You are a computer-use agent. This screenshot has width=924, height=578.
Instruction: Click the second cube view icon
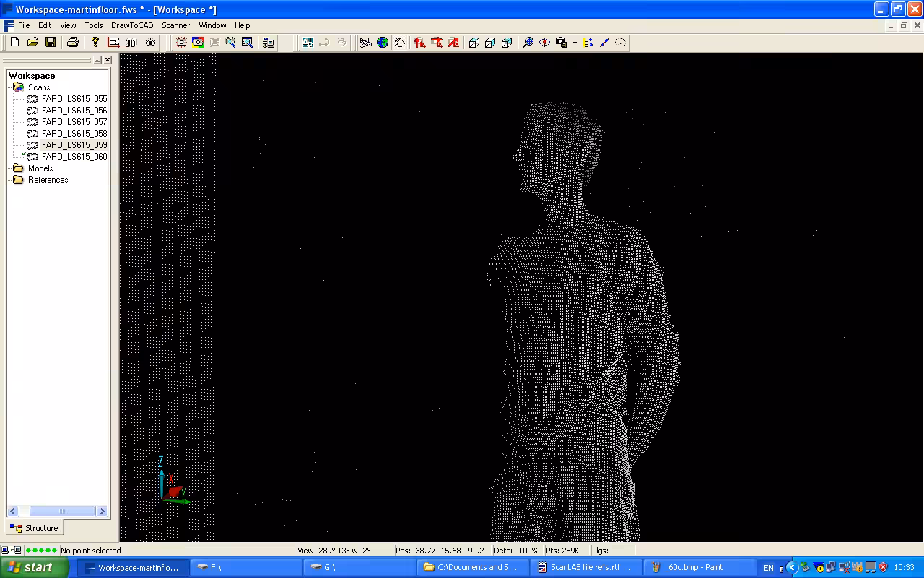(x=490, y=43)
